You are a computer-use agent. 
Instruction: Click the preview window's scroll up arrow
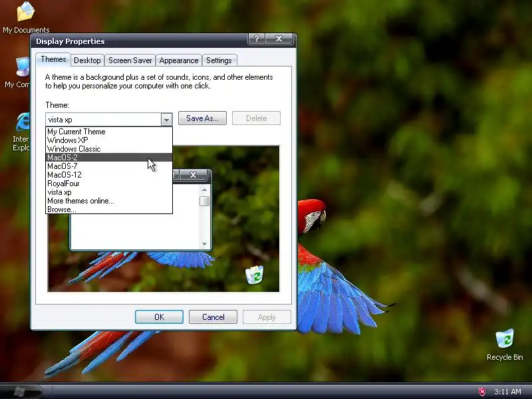pos(204,190)
